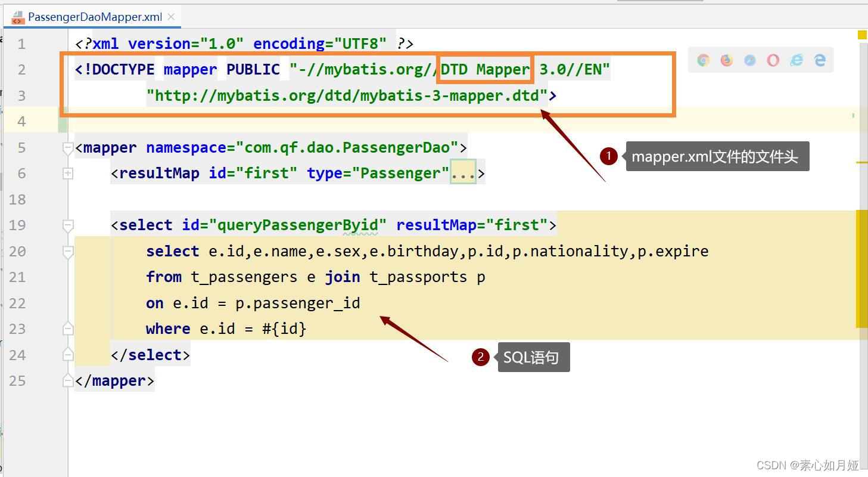This screenshot has height=477, width=868.
Task: Click closing </select> tag
Action: coord(151,355)
